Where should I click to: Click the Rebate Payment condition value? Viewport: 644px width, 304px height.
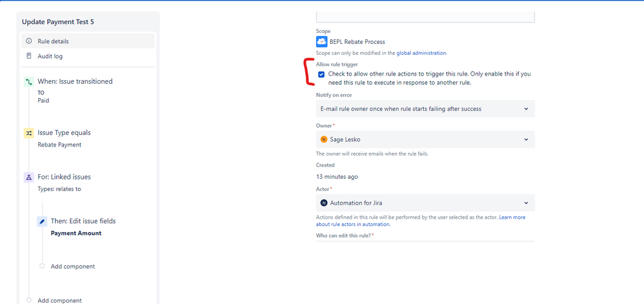[x=59, y=145]
